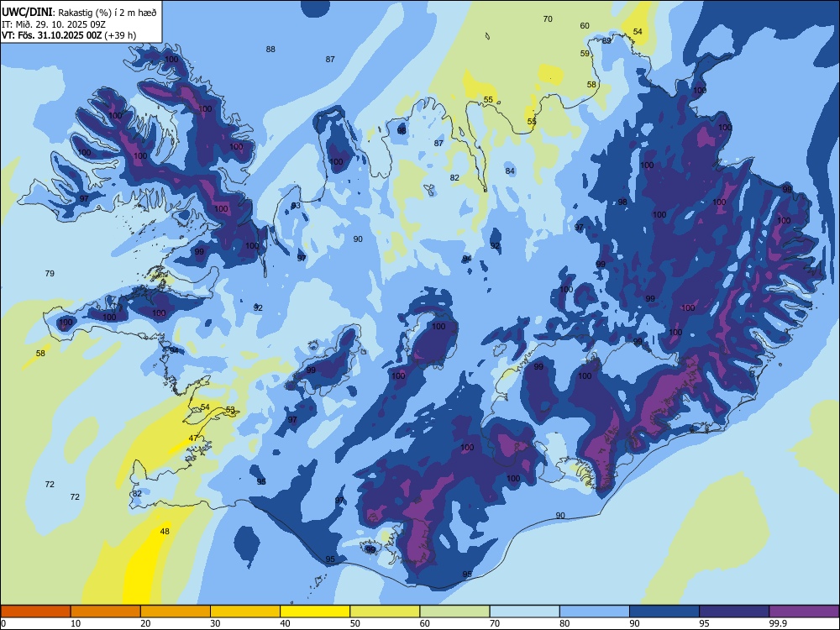Click the map humidity value '84'
The image size is (840, 630).
point(510,171)
